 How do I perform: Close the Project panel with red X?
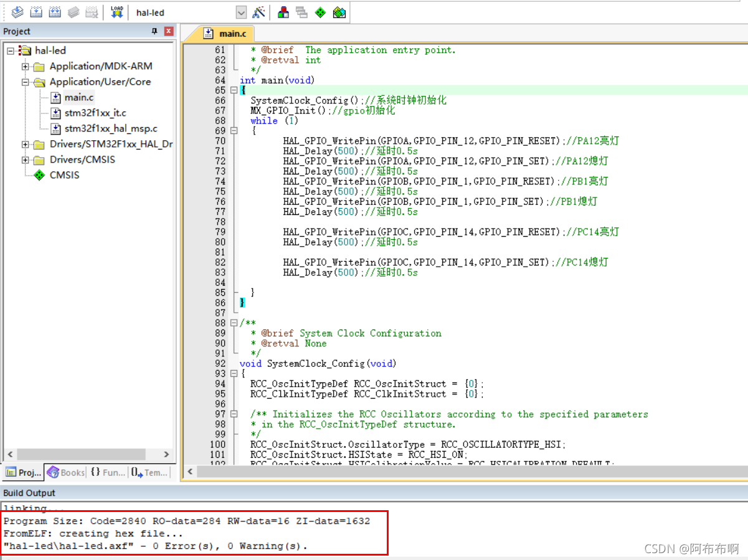pyautogui.click(x=169, y=31)
